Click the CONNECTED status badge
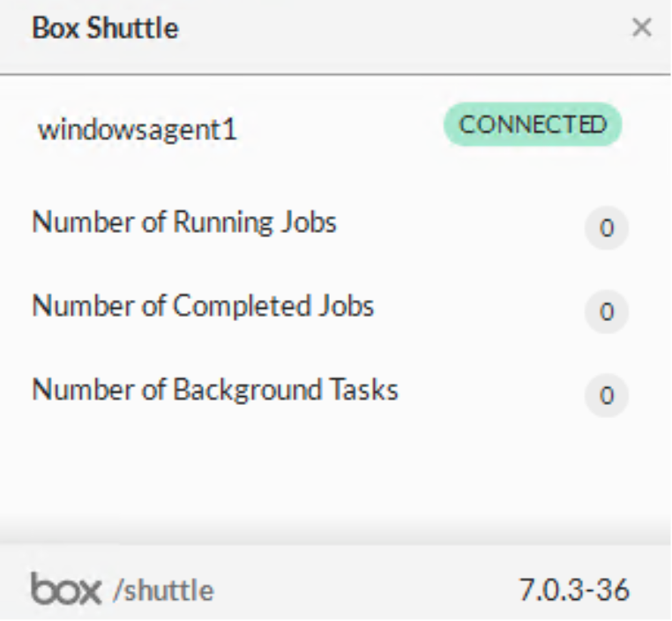 pos(533,125)
